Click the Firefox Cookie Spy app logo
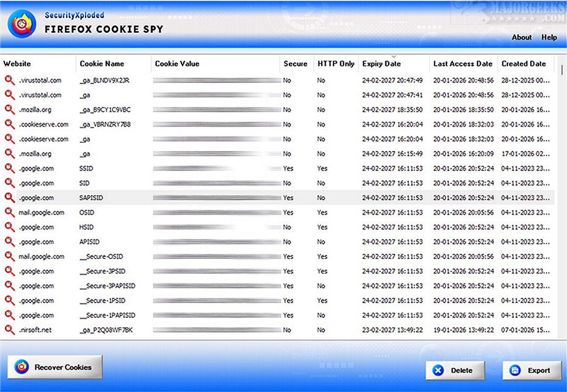567x392 pixels. pyautogui.click(x=22, y=24)
